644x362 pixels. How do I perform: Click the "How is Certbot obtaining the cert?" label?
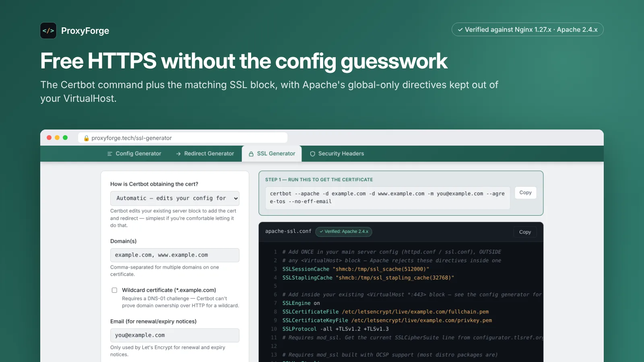[154, 184]
